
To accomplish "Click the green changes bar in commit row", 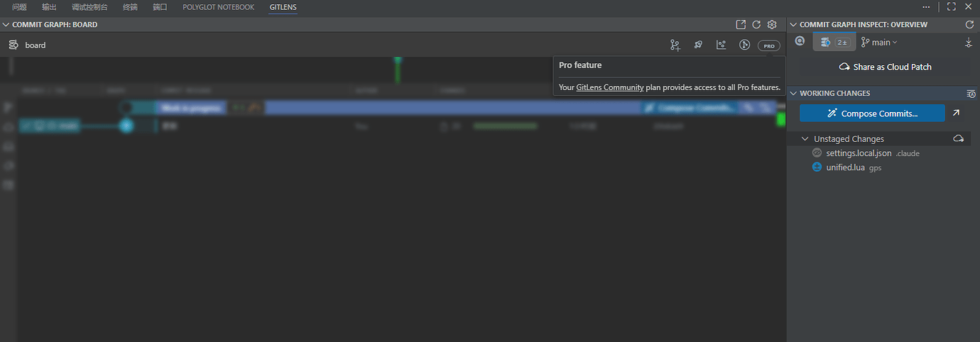I will click(505, 126).
